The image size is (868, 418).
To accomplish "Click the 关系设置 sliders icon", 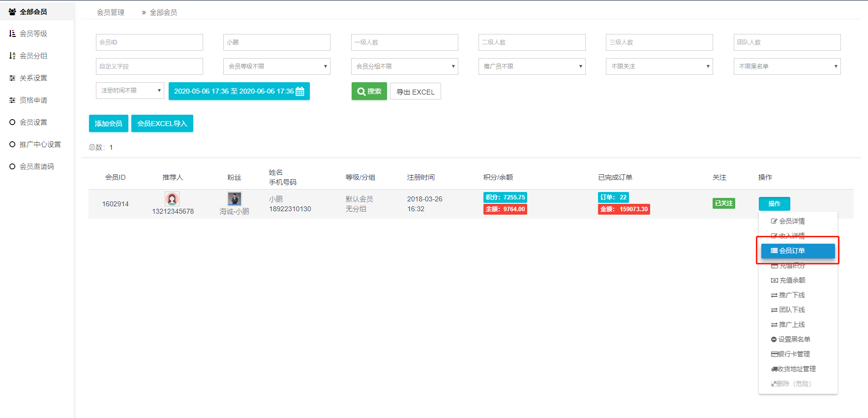I will click(x=12, y=78).
